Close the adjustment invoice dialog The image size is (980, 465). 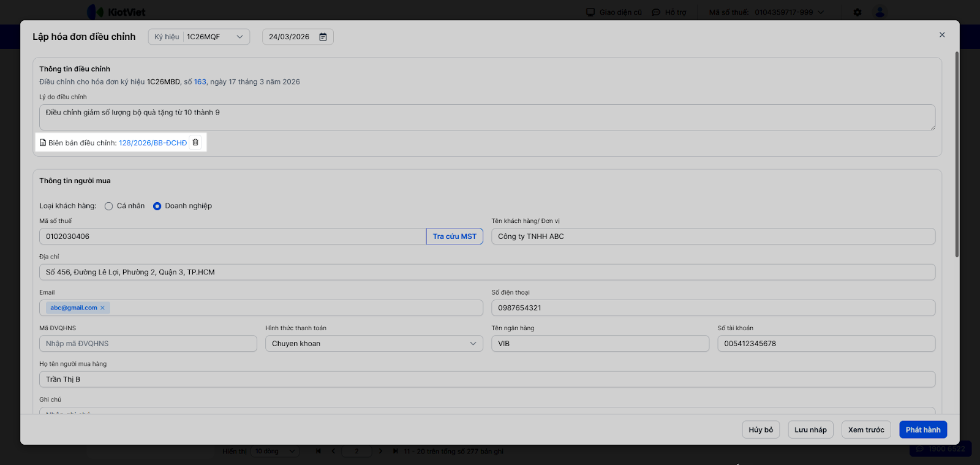coord(942,35)
